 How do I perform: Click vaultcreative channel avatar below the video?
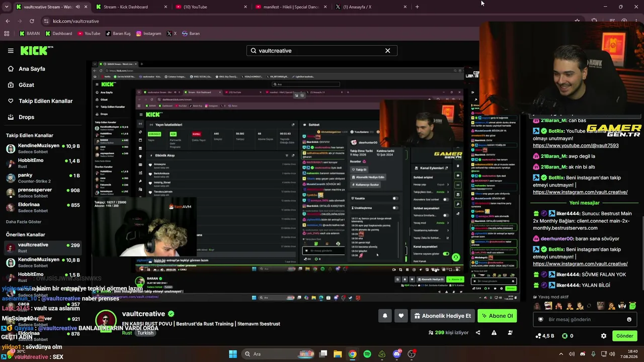106,322
